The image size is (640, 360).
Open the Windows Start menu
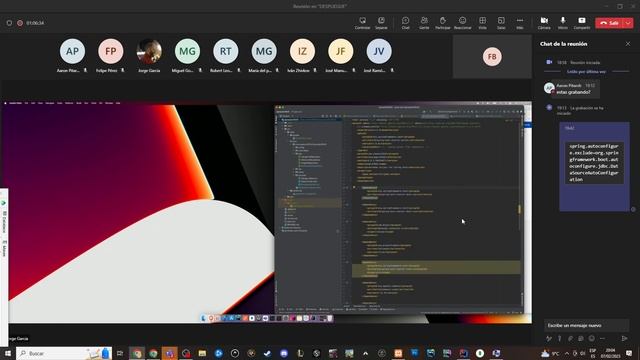click(7, 353)
